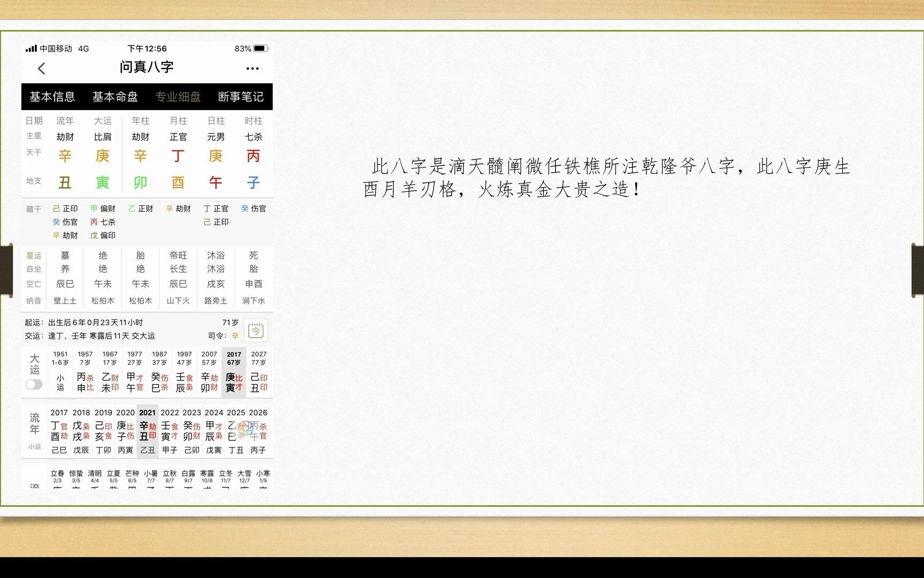
Task: Open the three-dot more menu
Action: coord(252,69)
